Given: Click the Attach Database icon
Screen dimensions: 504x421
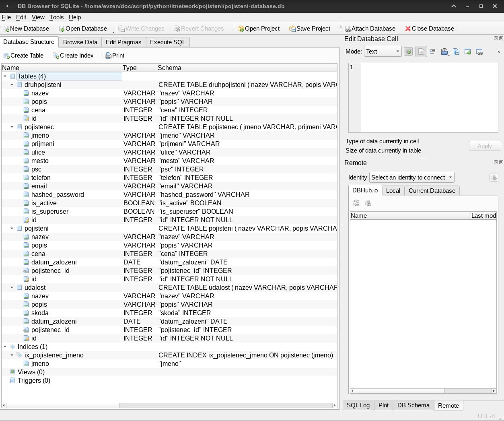Looking at the screenshot, I should pos(348,29).
